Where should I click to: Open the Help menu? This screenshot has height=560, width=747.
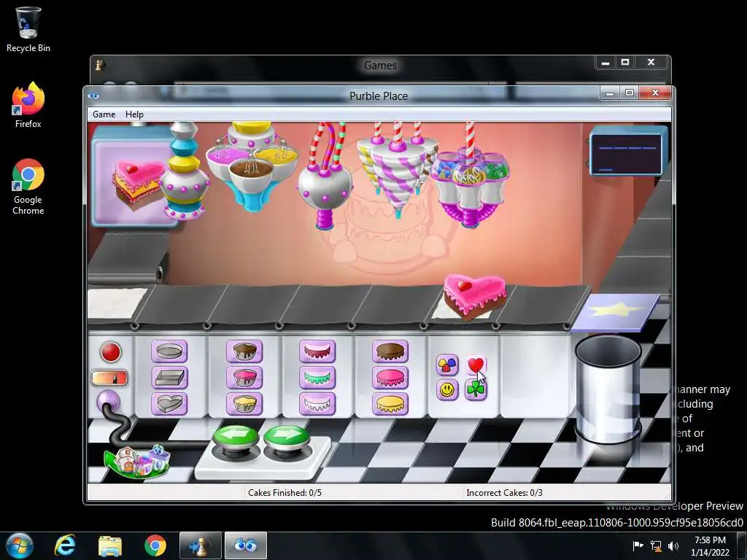[x=134, y=114]
